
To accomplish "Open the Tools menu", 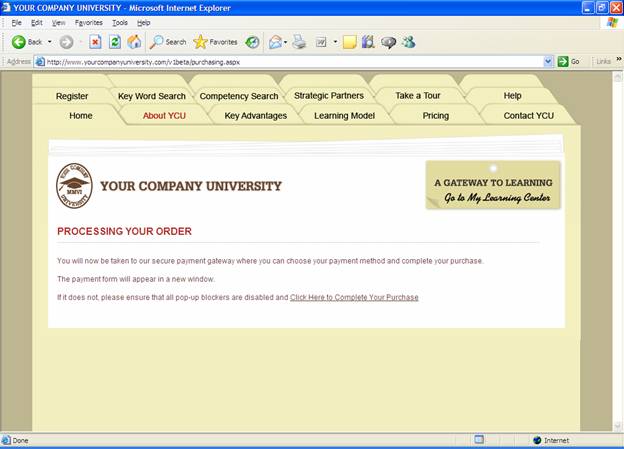I will point(120,23).
